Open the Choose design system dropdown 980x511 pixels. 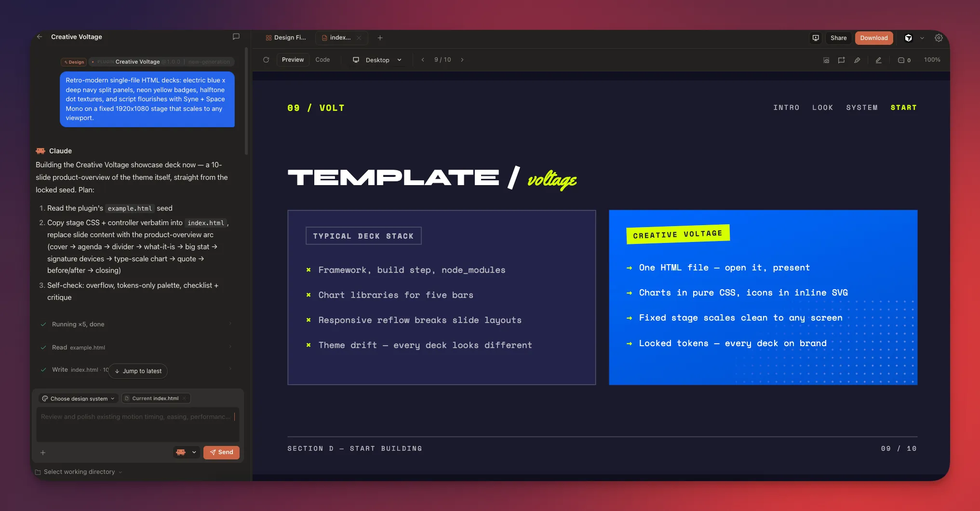point(79,399)
